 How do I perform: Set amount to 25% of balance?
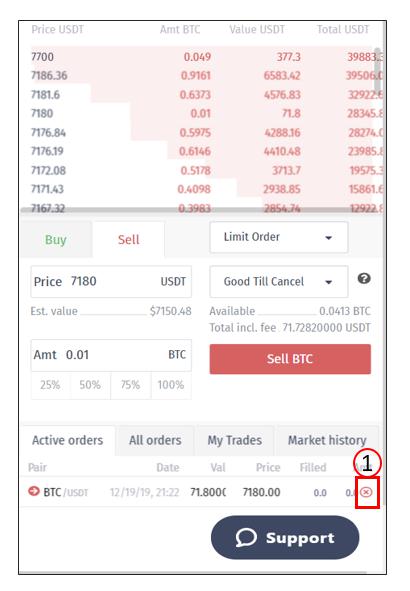pos(50,385)
